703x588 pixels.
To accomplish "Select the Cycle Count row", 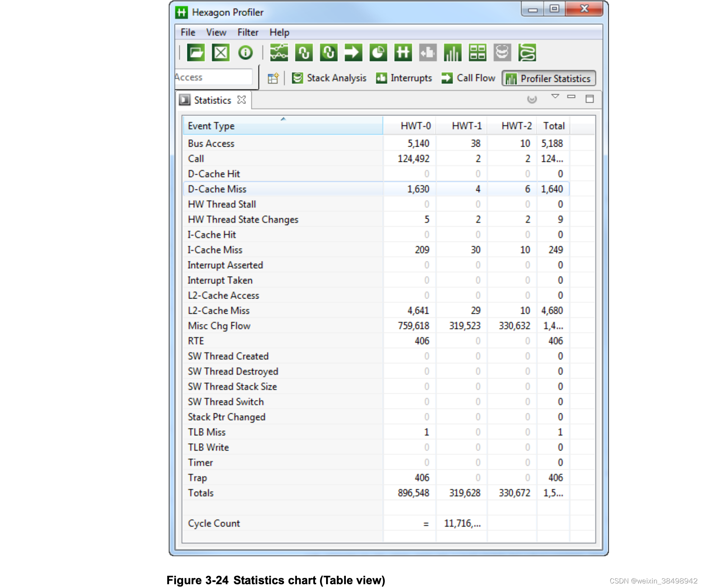I will [x=376, y=523].
